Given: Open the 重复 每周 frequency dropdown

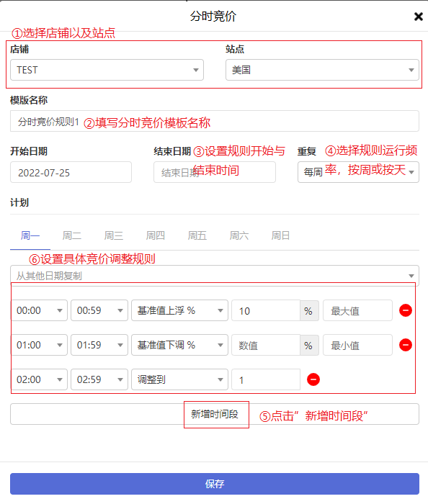Looking at the screenshot, I should (358, 172).
